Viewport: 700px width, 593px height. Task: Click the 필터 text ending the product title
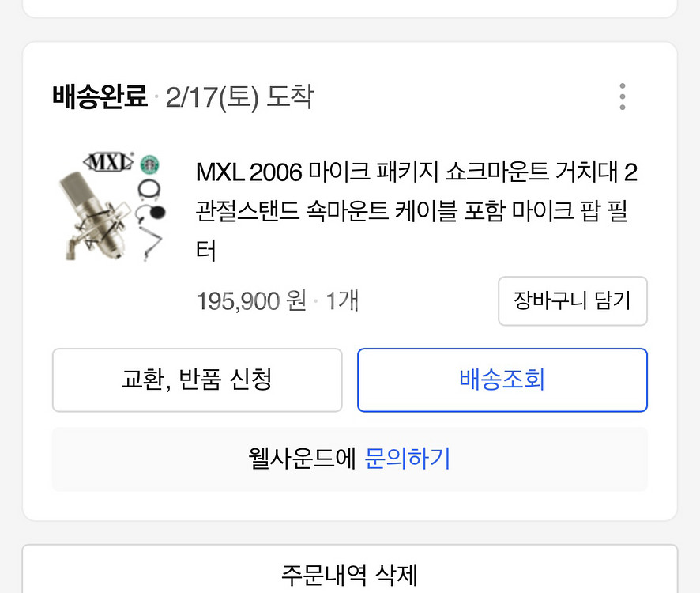click(x=205, y=251)
